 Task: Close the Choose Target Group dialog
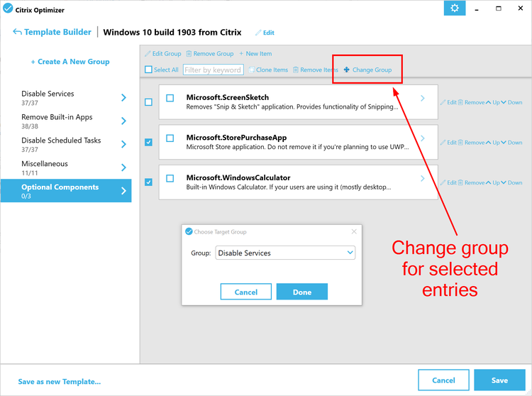[354, 231]
